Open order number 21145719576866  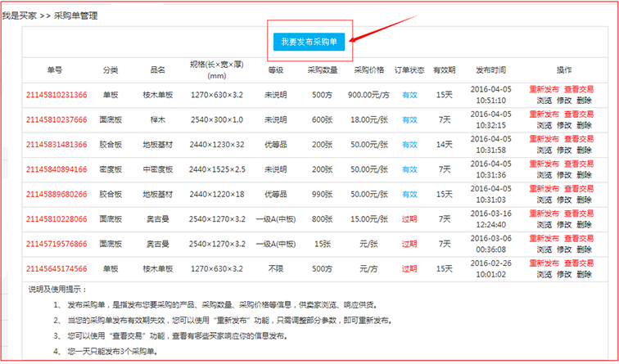pyautogui.click(x=56, y=244)
